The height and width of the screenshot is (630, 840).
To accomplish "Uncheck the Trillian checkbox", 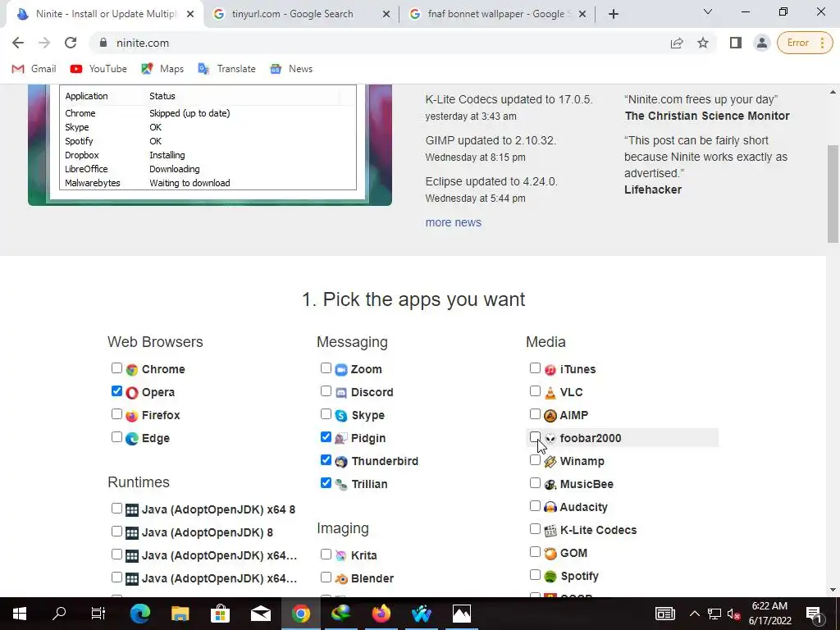I will point(326,483).
